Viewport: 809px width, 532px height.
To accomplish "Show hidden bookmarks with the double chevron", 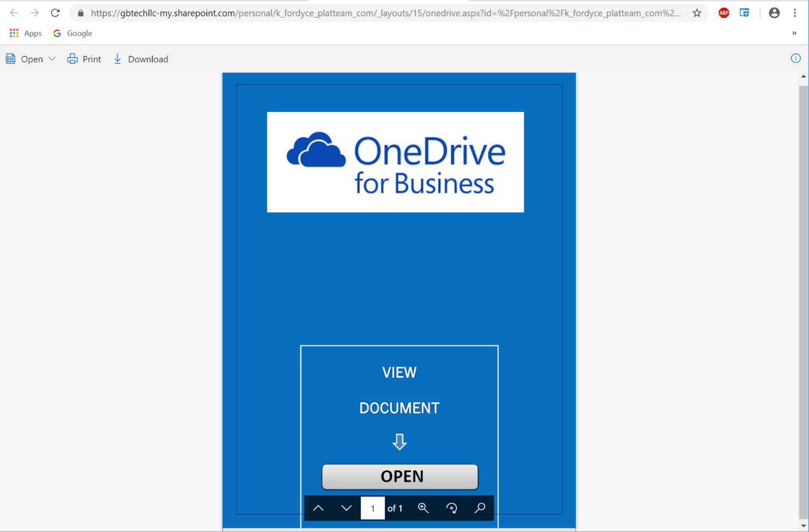I will pos(794,33).
